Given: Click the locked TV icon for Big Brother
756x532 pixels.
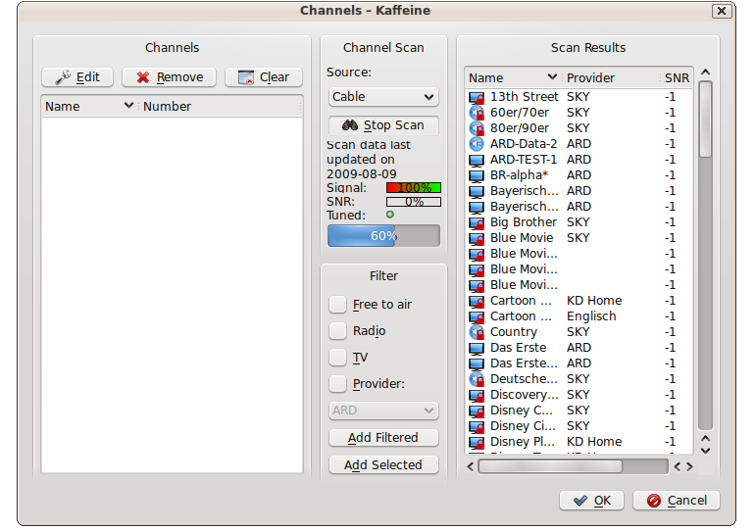Looking at the screenshot, I should point(477,222).
